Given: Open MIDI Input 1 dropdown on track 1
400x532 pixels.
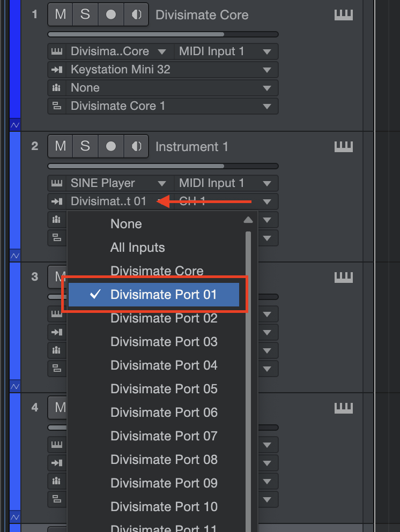Looking at the screenshot, I should click(226, 51).
